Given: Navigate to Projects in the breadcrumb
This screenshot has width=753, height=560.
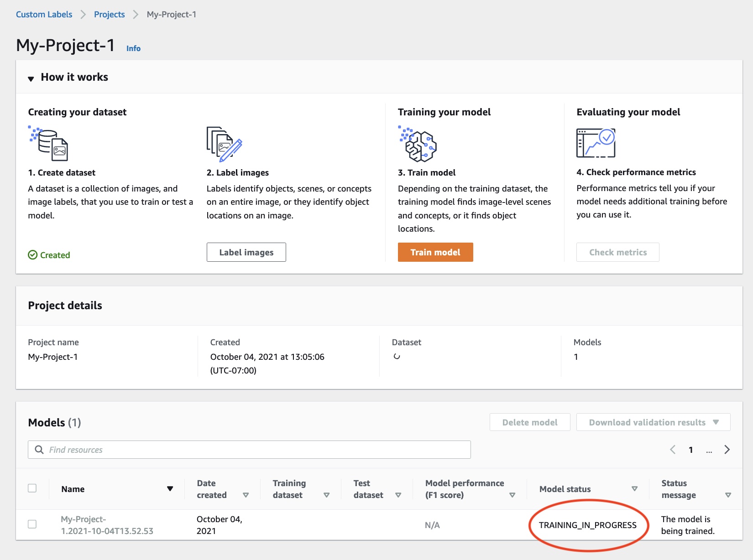Looking at the screenshot, I should point(109,14).
